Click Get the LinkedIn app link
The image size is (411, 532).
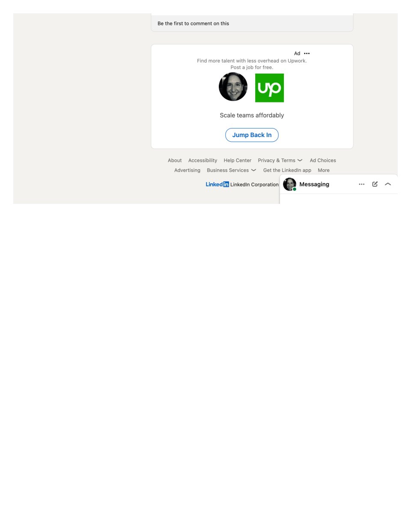tap(287, 170)
